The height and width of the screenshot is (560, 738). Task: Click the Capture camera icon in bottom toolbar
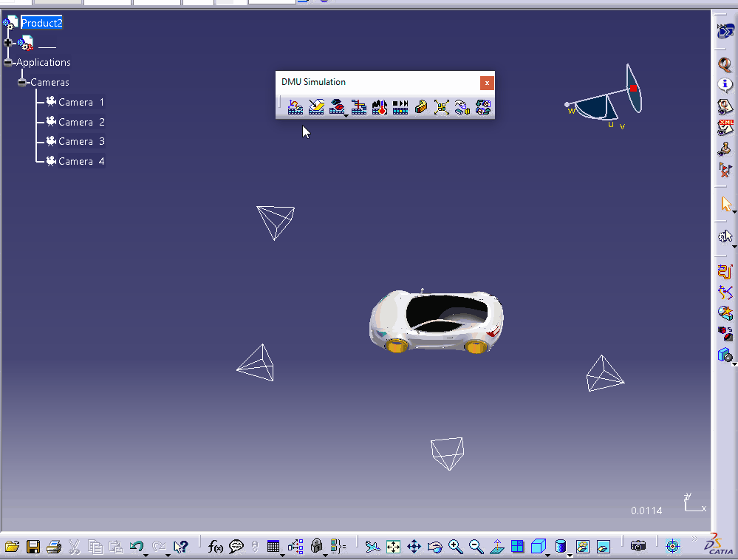638,546
